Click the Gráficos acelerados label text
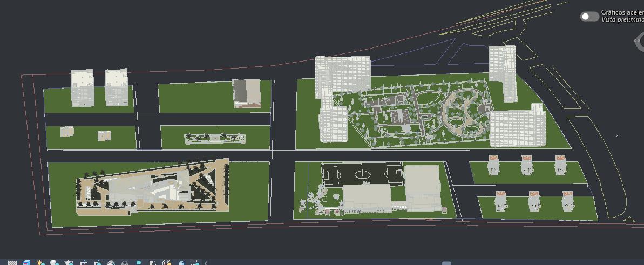The width and height of the screenshot is (644, 265). click(622, 12)
